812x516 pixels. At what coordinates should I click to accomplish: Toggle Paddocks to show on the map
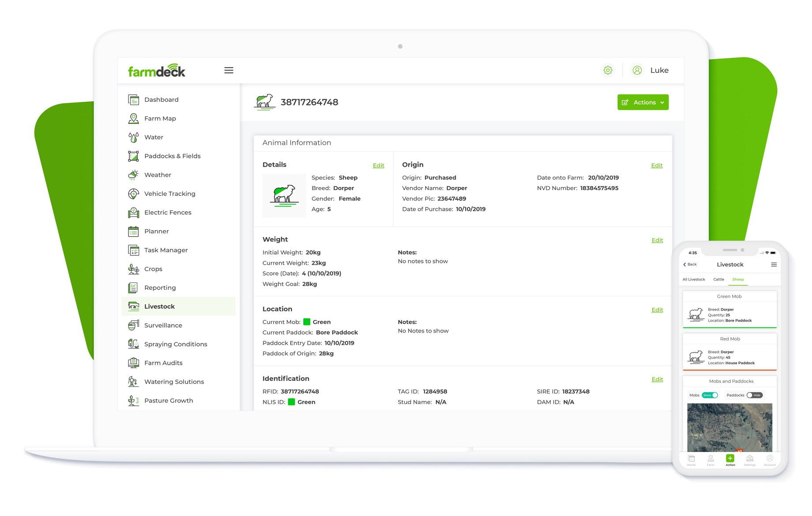click(x=755, y=395)
